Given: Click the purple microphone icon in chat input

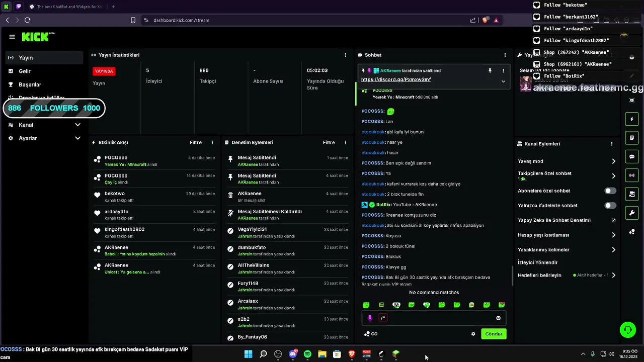Looking at the screenshot, I should click(x=370, y=318).
